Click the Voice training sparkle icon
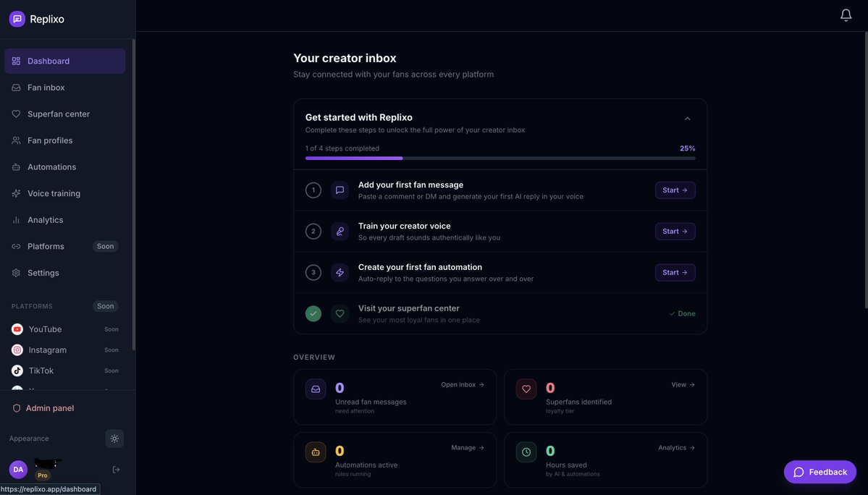The image size is (868, 495). [x=16, y=193]
